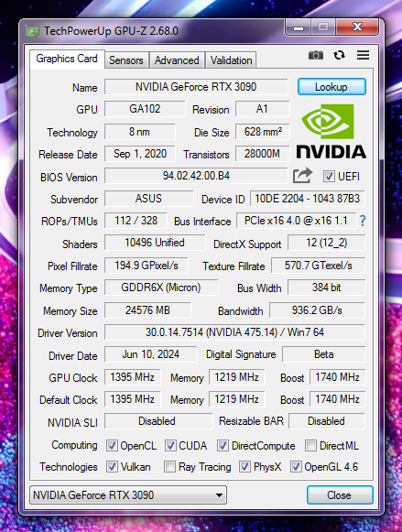Click the GPU Clock row Memory 1219 MHz
Screen dimensions: 402x532
pos(237,377)
